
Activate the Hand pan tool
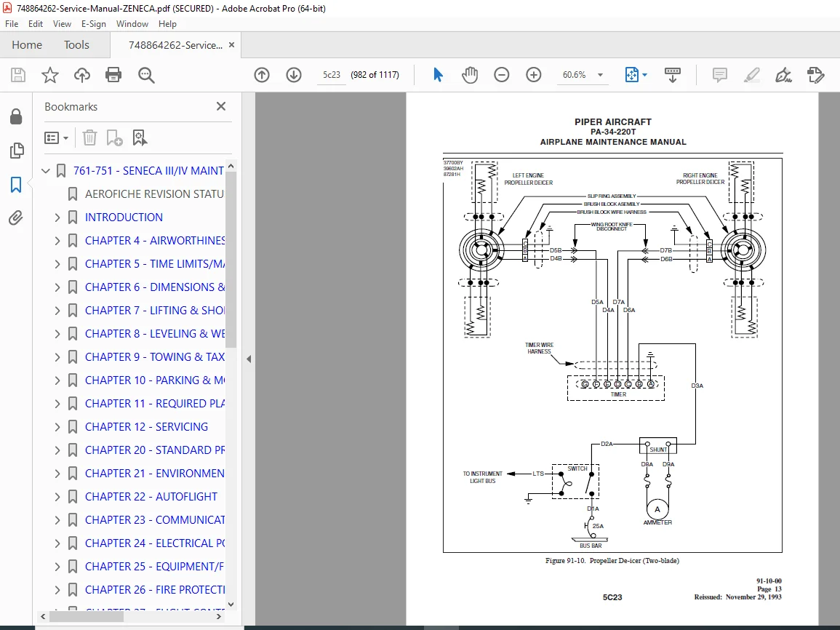(x=470, y=75)
